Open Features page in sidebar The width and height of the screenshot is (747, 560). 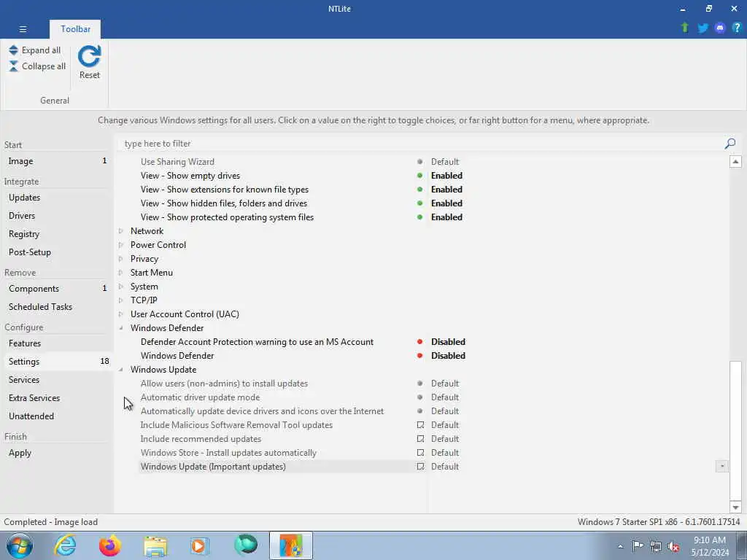[x=57, y=343]
